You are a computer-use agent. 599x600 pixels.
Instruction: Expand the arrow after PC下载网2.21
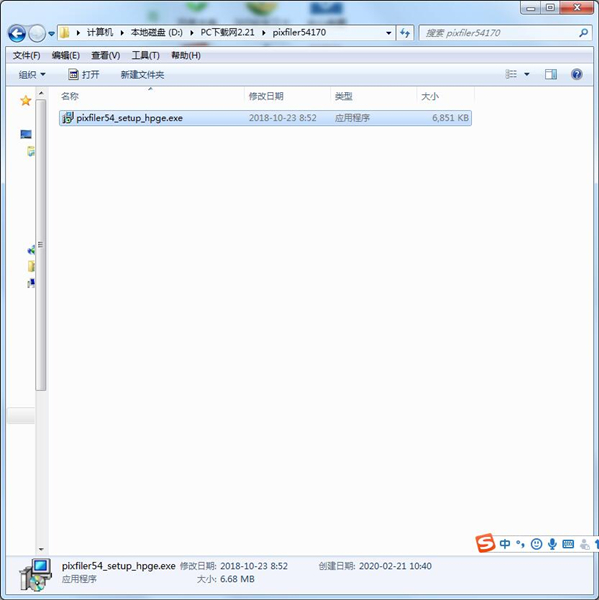(x=263, y=33)
